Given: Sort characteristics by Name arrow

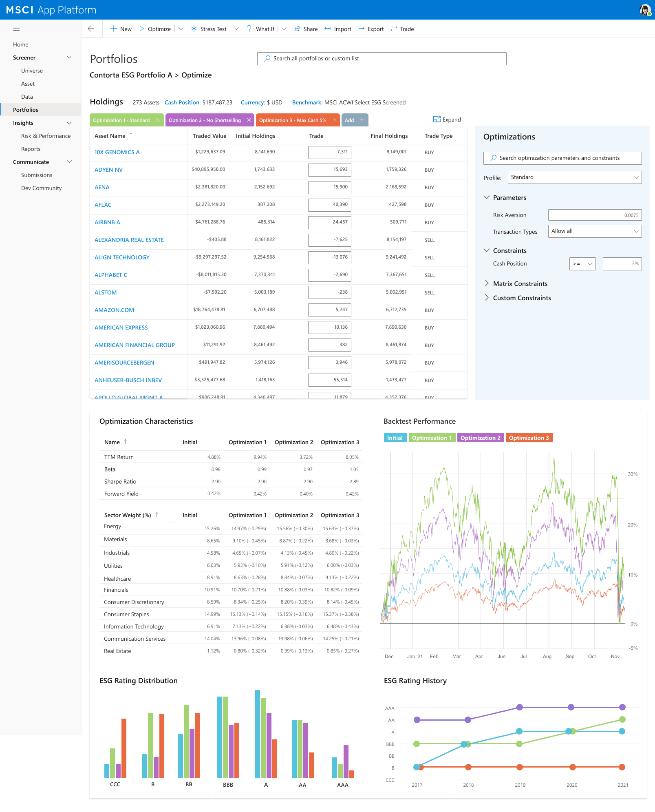Looking at the screenshot, I should tap(126, 442).
